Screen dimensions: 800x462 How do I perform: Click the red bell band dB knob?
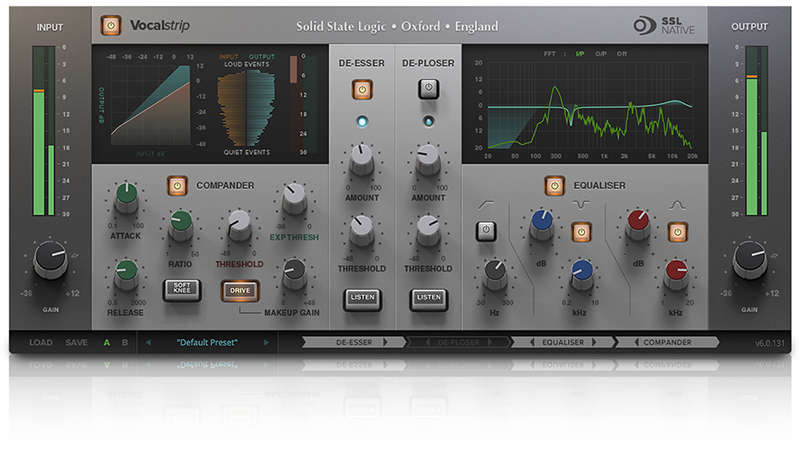point(638,225)
